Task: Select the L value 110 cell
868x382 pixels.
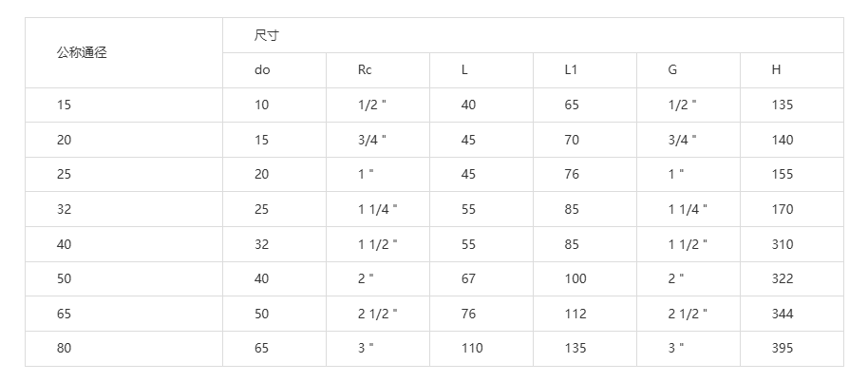Action: point(481,349)
